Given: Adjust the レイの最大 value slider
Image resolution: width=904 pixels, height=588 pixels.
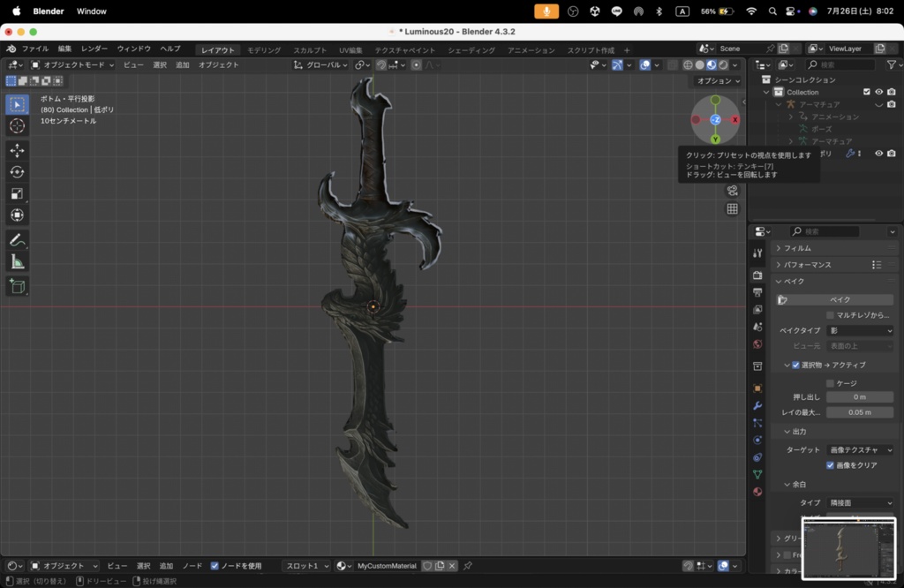Looking at the screenshot, I should pyautogui.click(x=860, y=412).
